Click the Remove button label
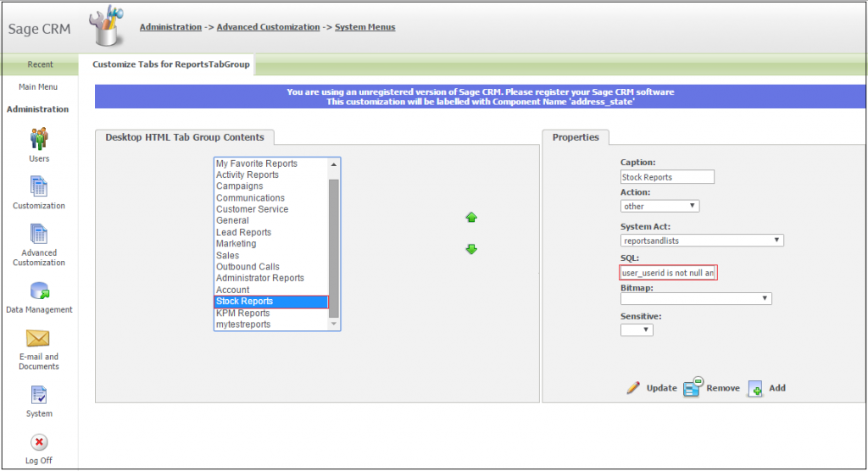This screenshot has width=868, height=471. pos(723,388)
